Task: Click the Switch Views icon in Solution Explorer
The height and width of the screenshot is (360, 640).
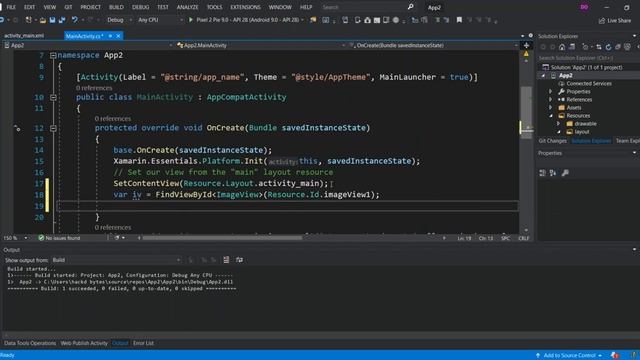Action: click(572, 47)
